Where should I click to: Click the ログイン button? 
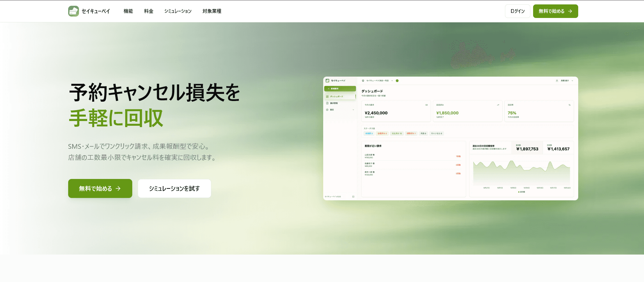click(518, 11)
